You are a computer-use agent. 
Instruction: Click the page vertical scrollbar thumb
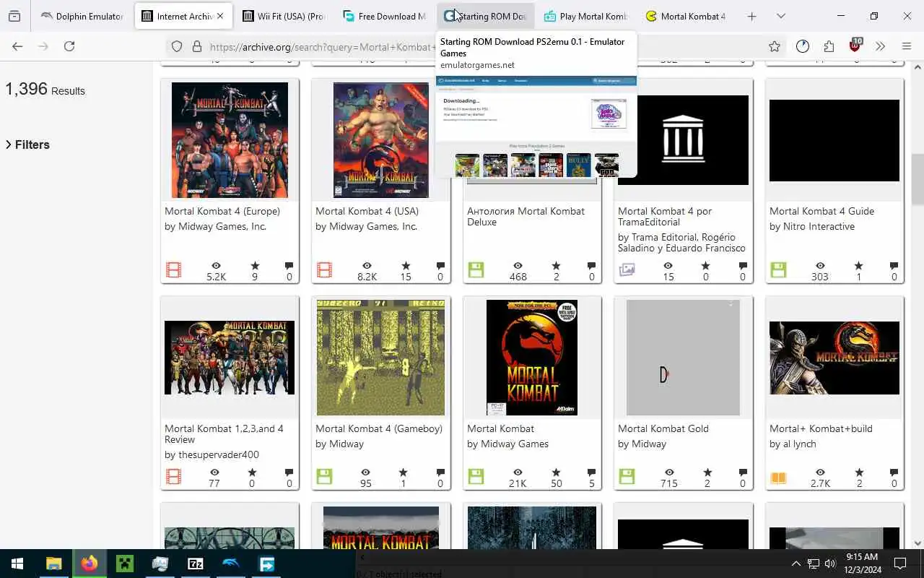pos(918,179)
